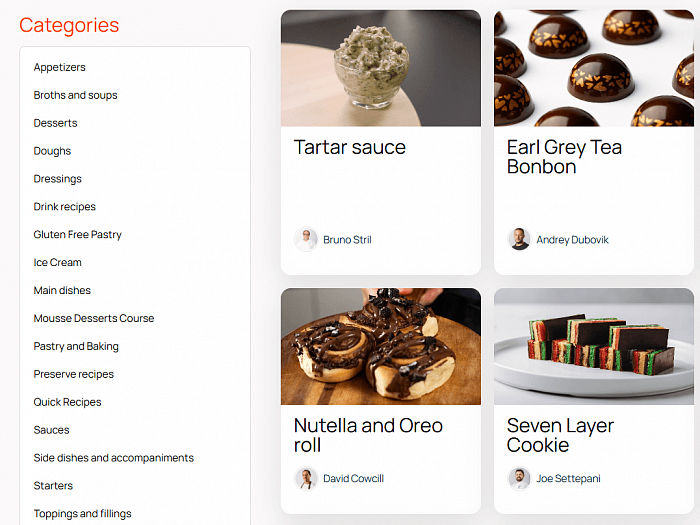Click the Seven Layer Cookie title
700x525 pixels.
point(560,435)
